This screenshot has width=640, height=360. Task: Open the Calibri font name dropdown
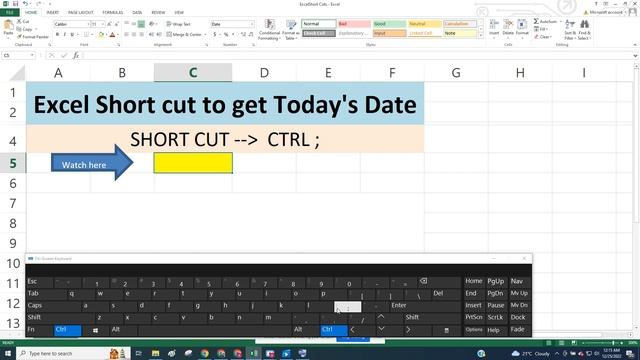pyautogui.click(x=88, y=24)
